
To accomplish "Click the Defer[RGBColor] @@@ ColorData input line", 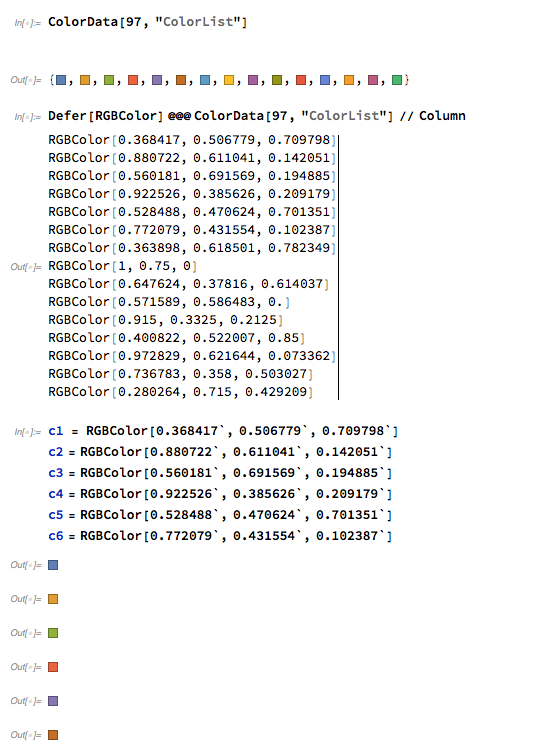I will [x=257, y=116].
